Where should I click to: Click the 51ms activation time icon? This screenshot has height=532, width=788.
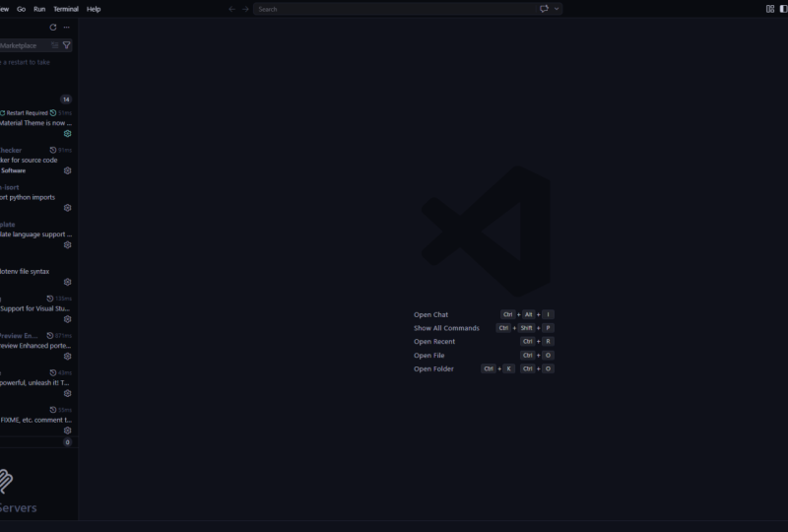(x=53, y=112)
